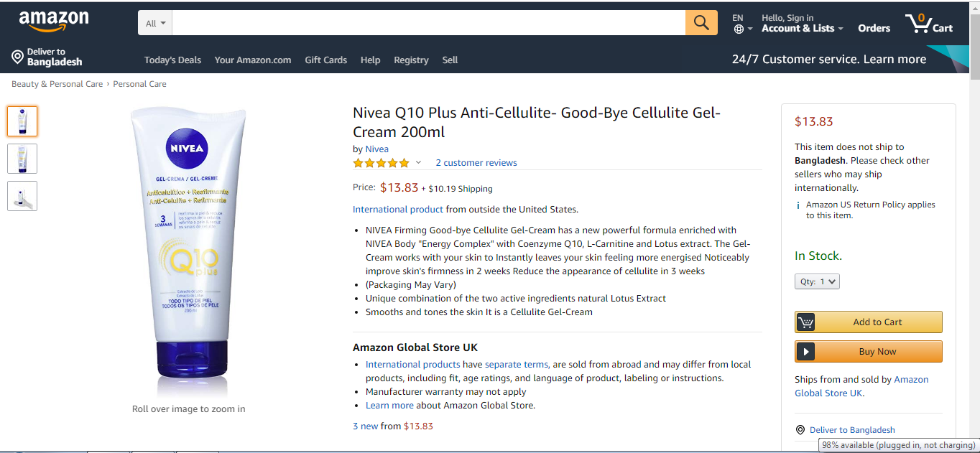
Task: Open Today's Deals in navigation bar
Action: coord(172,60)
